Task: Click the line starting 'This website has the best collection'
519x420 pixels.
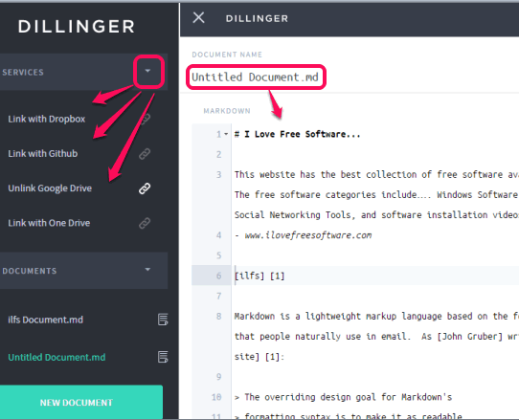Action: [x=376, y=174]
